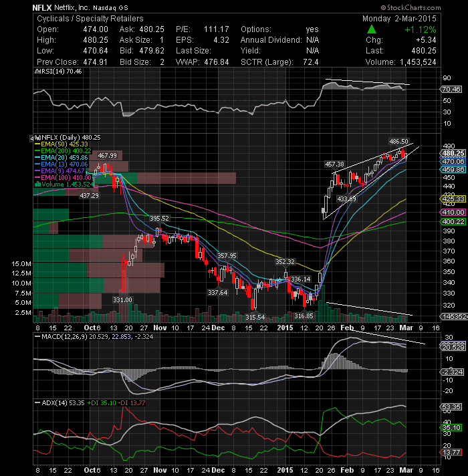Viewport: 468px width, 476px height.
Task: Click the 400.22 green EMA axis tag
Action: [x=453, y=221]
